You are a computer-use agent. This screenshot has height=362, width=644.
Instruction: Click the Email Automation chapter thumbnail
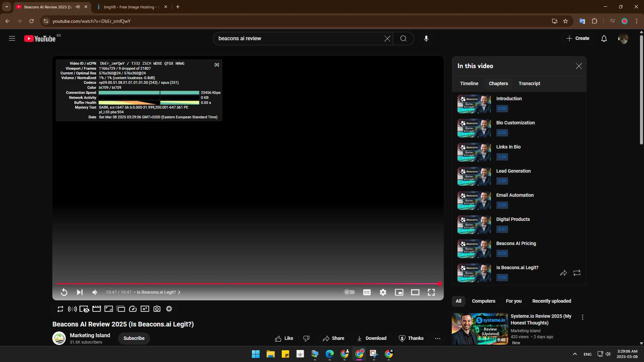[474, 200]
